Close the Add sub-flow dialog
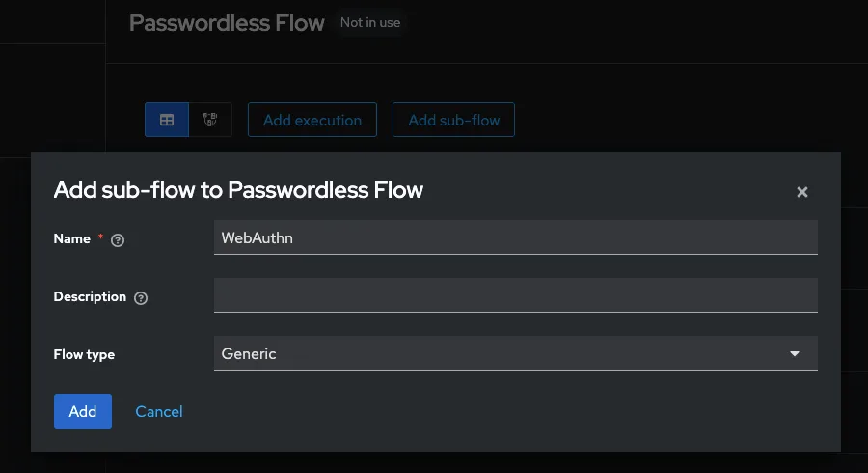This screenshot has height=473, width=868. pyautogui.click(x=802, y=192)
